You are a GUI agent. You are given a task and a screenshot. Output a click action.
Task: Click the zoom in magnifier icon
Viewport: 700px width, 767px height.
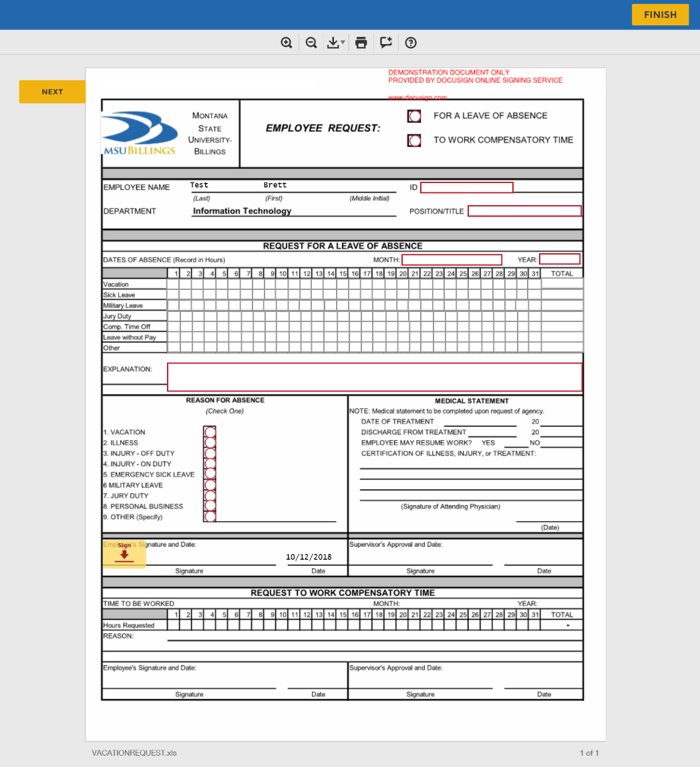coord(287,43)
